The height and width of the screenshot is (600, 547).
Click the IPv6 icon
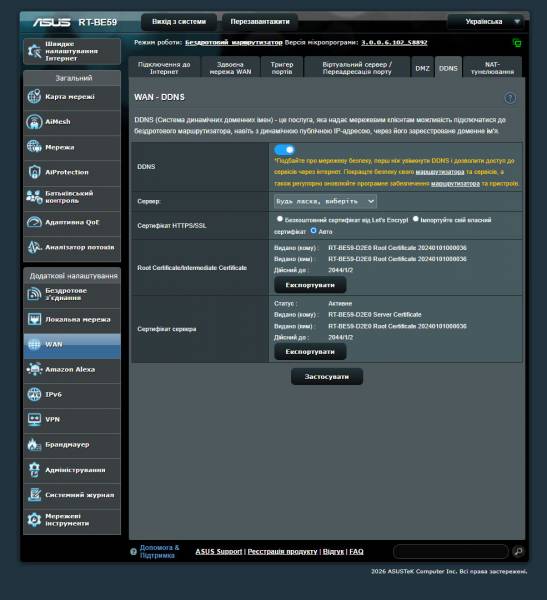coord(34,395)
